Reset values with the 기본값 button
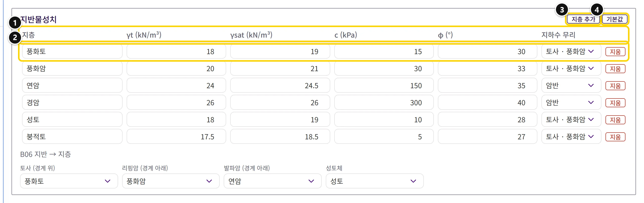The image size is (644, 203). (614, 19)
